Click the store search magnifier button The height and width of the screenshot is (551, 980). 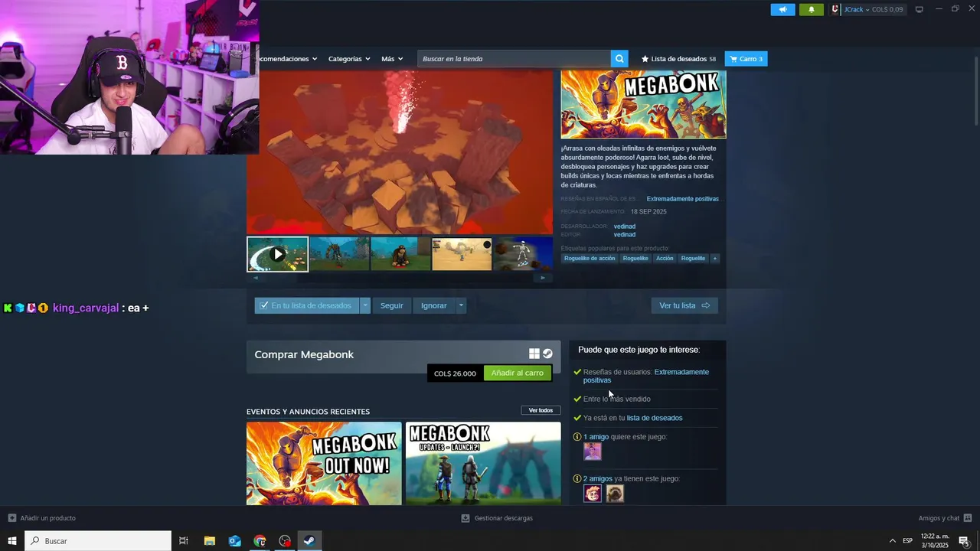[x=619, y=58]
